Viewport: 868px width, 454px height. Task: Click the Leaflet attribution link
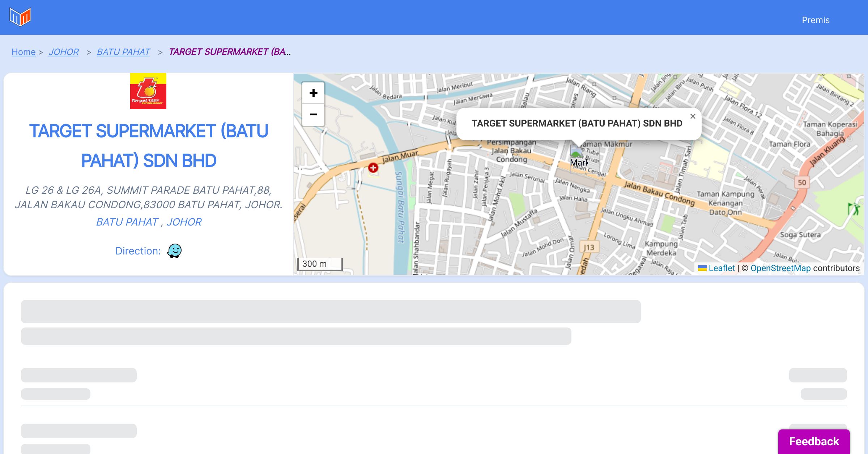(x=722, y=268)
